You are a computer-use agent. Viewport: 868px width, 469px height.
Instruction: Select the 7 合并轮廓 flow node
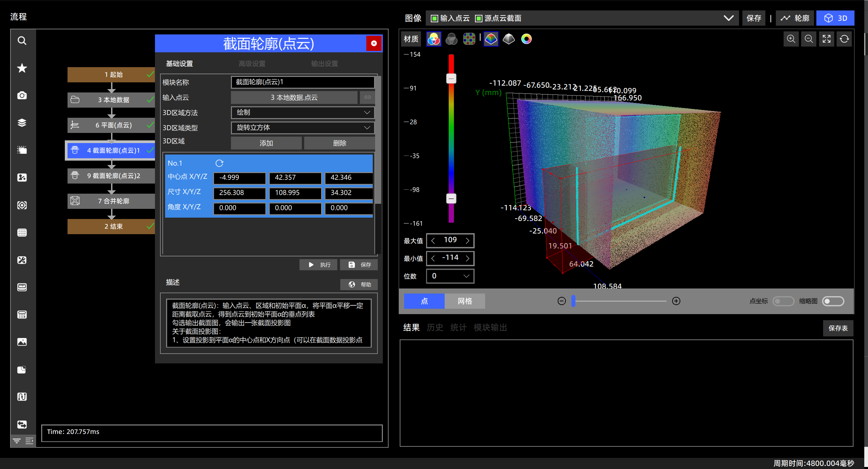tap(111, 201)
